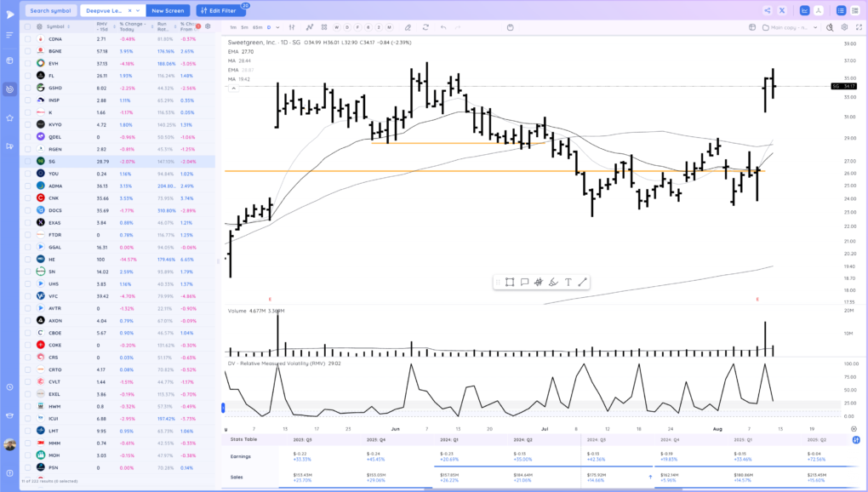Open the X (Twitter) share icon

tap(782, 10)
